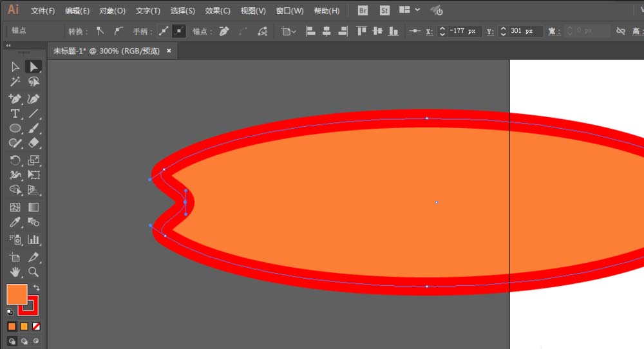Viewport: 644px width, 349px height.
Task: Select the Curvature tool
Action: click(33, 99)
